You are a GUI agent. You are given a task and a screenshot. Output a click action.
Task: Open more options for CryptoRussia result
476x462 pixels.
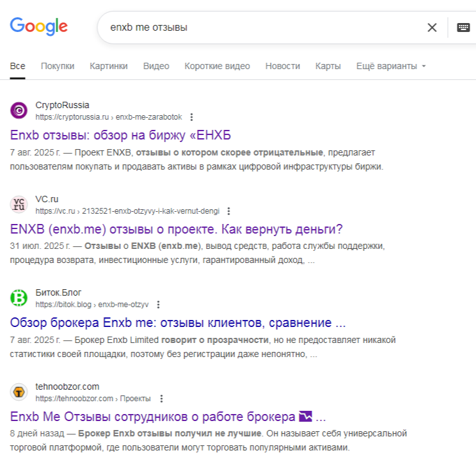click(x=191, y=117)
